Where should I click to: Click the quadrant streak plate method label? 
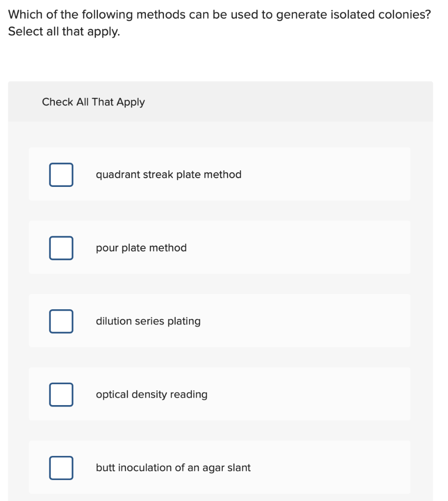168,174
